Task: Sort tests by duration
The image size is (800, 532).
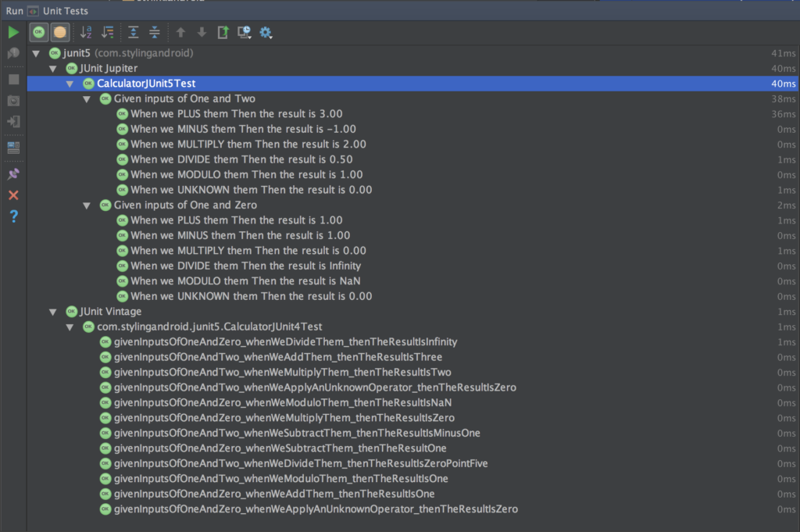Action: point(107,32)
